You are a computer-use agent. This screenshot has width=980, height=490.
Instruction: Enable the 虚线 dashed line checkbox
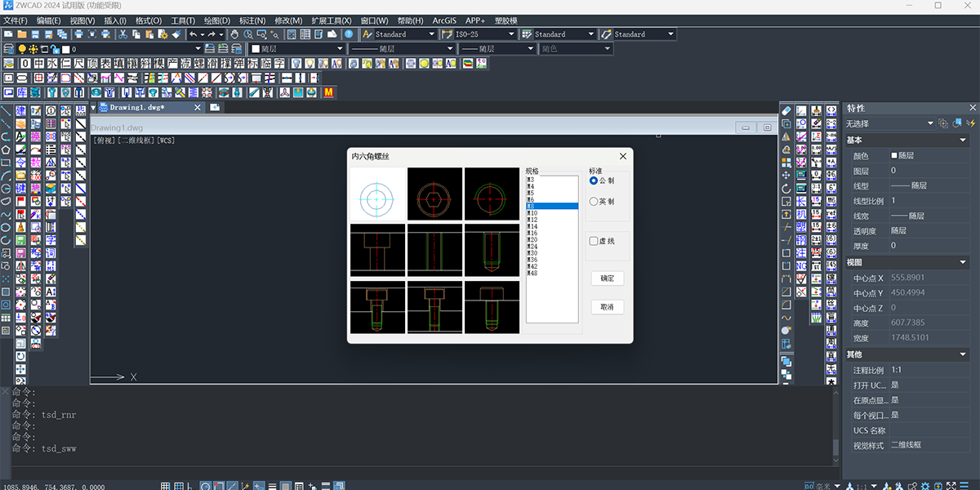coord(603,241)
